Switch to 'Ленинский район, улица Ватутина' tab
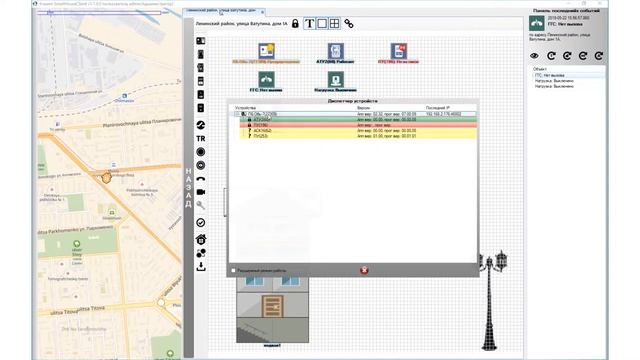This screenshot has height=360, width=640. point(223,11)
